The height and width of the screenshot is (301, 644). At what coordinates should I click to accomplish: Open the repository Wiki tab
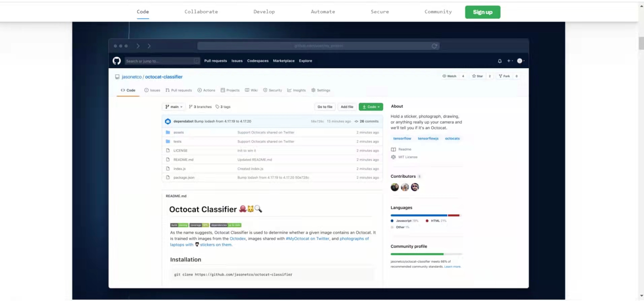point(251,90)
